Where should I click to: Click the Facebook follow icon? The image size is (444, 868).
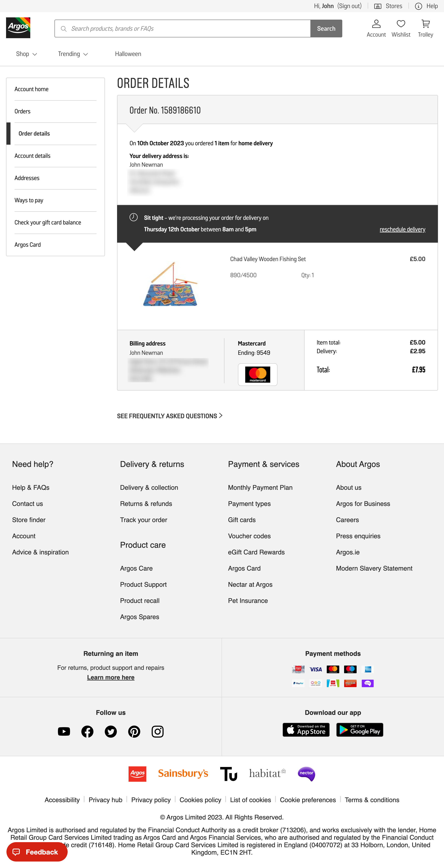(x=87, y=732)
